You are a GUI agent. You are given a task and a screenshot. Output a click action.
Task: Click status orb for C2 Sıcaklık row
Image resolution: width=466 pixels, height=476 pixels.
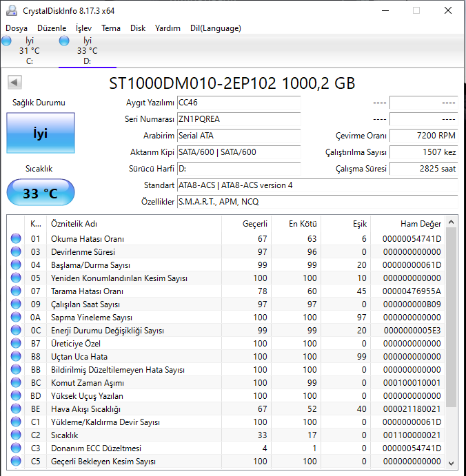[x=16, y=435]
